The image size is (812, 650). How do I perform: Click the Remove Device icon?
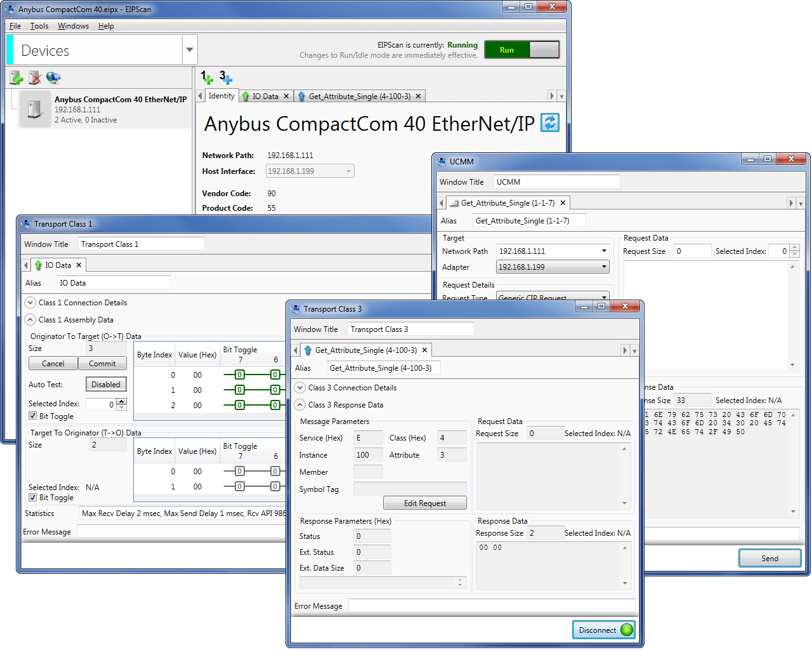click(x=34, y=77)
